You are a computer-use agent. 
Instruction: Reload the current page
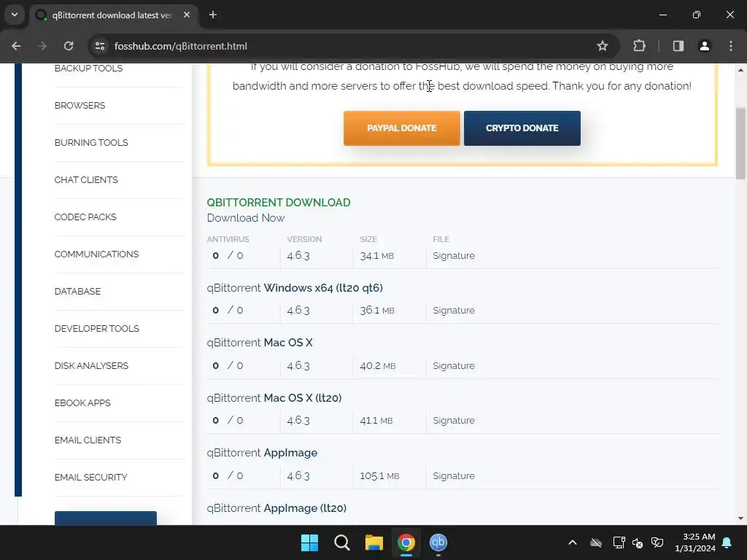69,46
